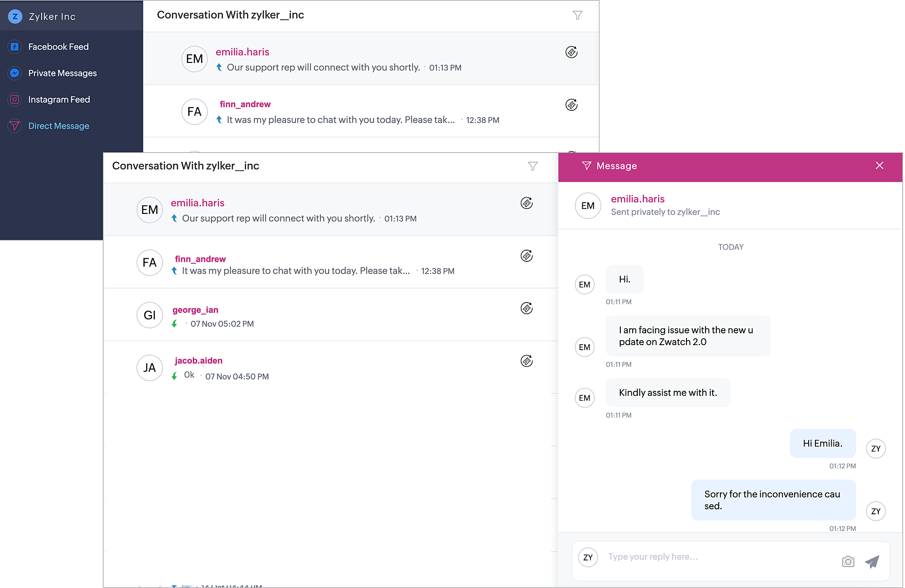Select the Instagram Feed sidebar item
This screenshot has width=905, height=588.
(x=59, y=99)
